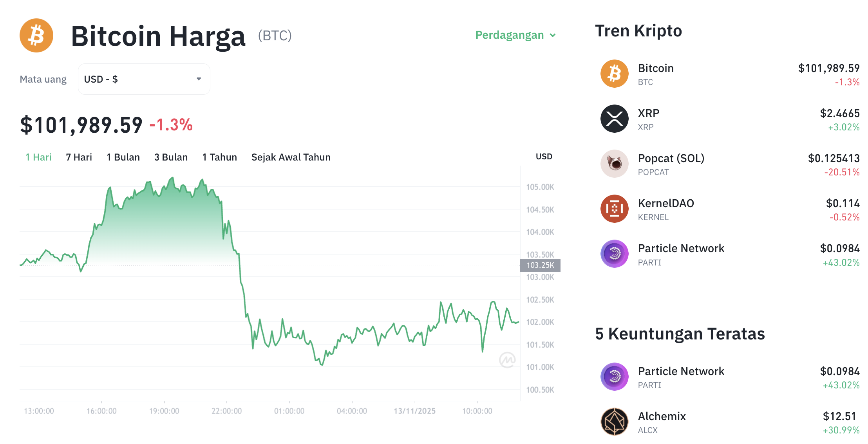Screen dimensions: 868x444
Task: Open the Mata uang dropdown arrow
Action: coord(199,79)
